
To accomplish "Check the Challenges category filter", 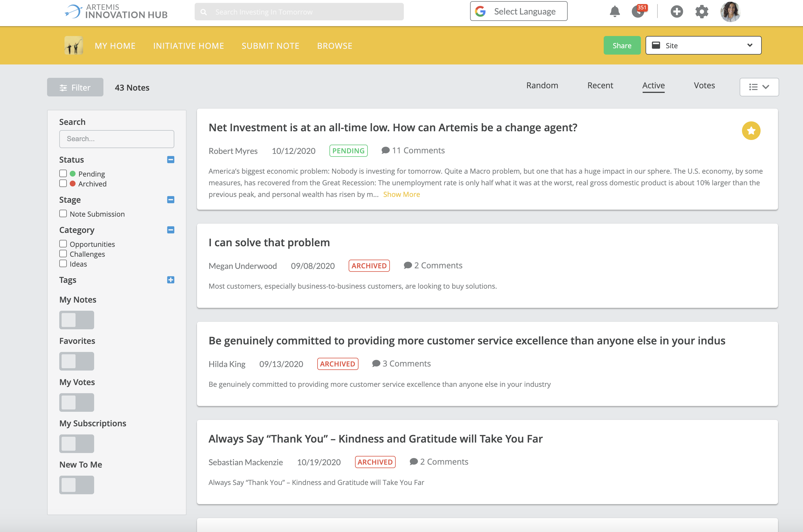I will pos(63,254).
